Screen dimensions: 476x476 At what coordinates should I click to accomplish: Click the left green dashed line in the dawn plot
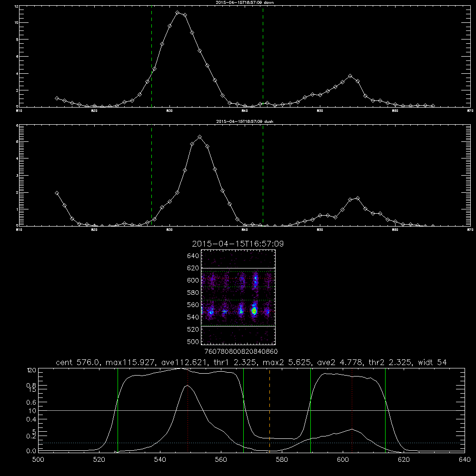[151, 56]
